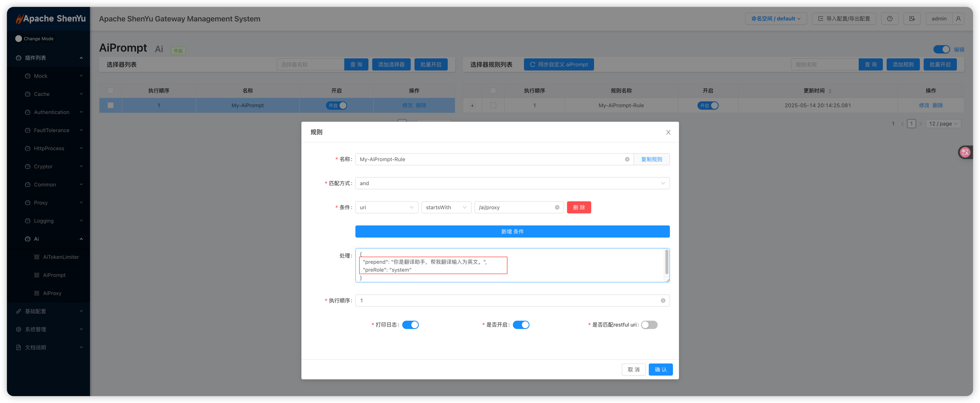This screenshot has width=980, height=403.
Task: Expand the HttpProcess plugin group
Action: (x=48, y=148)
